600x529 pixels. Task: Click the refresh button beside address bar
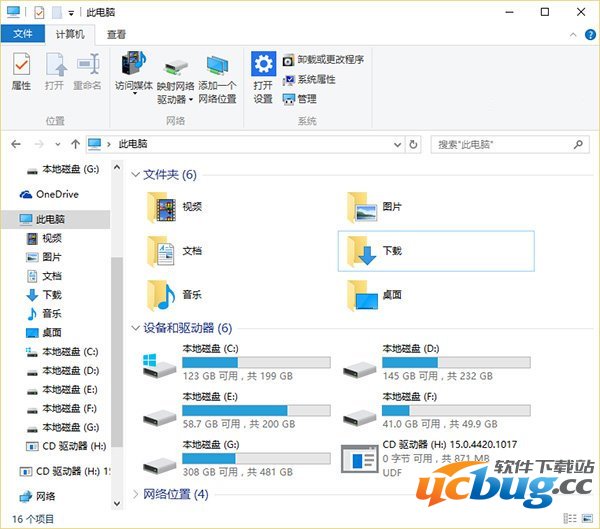(x=414, y=144)
